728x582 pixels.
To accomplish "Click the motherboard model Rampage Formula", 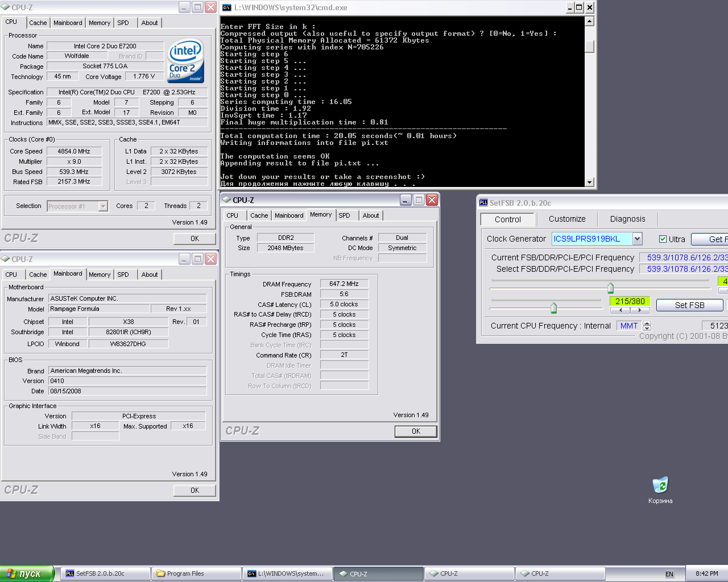I will pos(99,309).
